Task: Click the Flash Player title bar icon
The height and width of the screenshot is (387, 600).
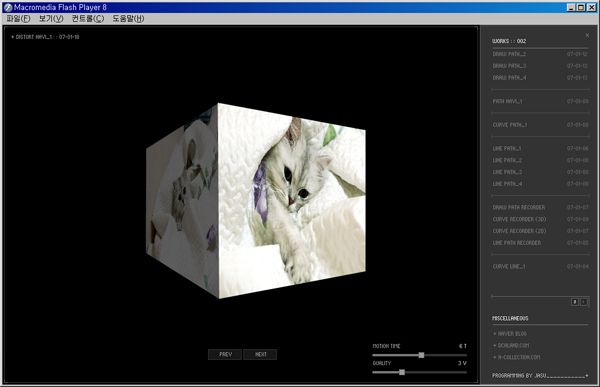Action: click(x=8, y=7)
